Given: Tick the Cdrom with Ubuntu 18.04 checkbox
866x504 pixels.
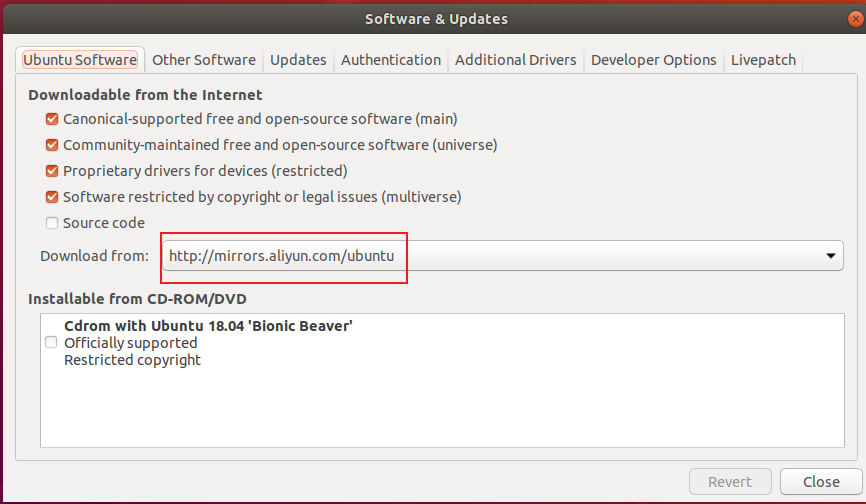Looking at the screenshot, I should 51,342.
